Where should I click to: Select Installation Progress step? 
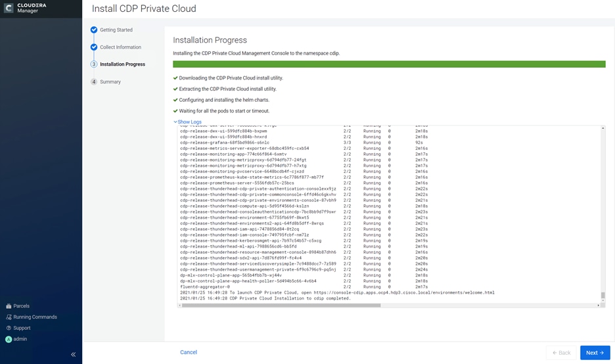coord(122,64)
